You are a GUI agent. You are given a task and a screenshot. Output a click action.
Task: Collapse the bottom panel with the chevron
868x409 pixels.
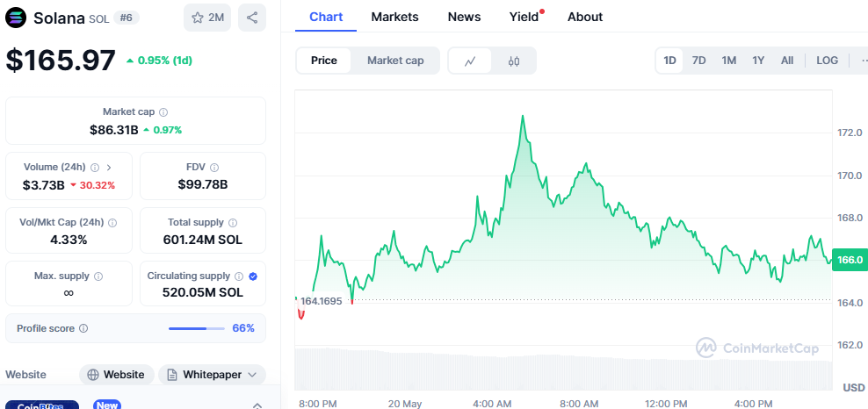coord(257,405)
